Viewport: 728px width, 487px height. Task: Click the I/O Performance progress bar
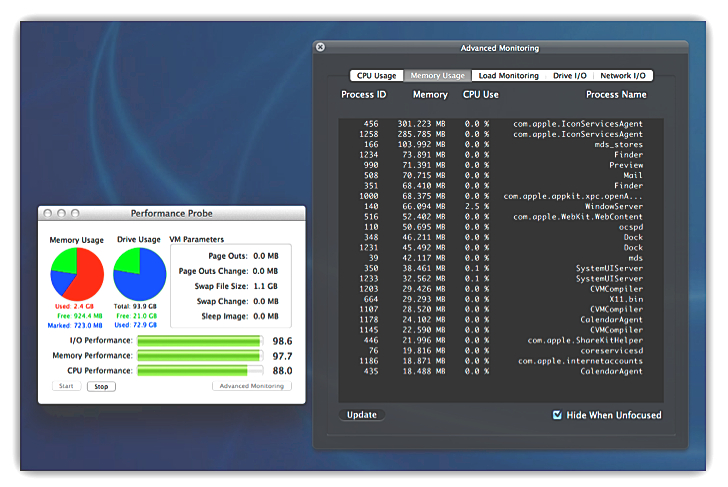click(x=200, y=341)
